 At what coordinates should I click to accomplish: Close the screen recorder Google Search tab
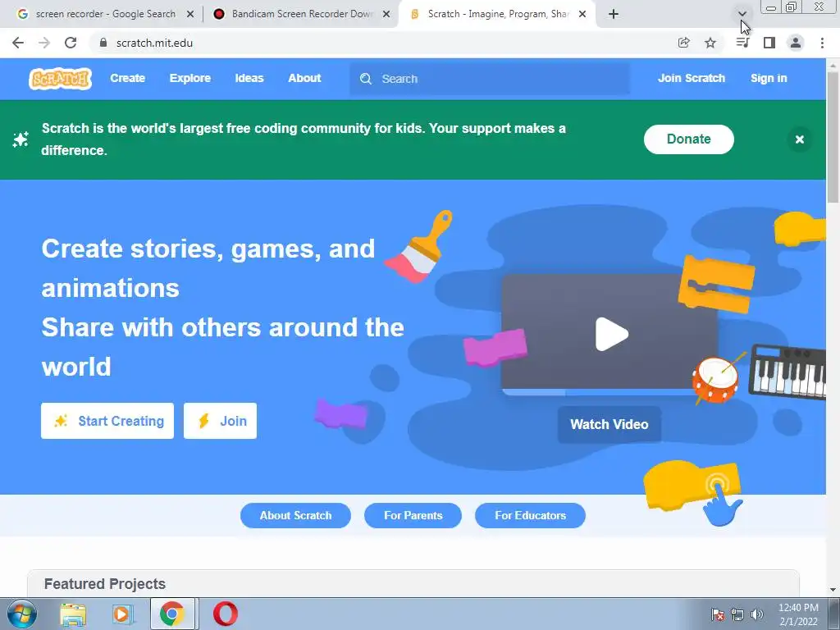[190, 15]
